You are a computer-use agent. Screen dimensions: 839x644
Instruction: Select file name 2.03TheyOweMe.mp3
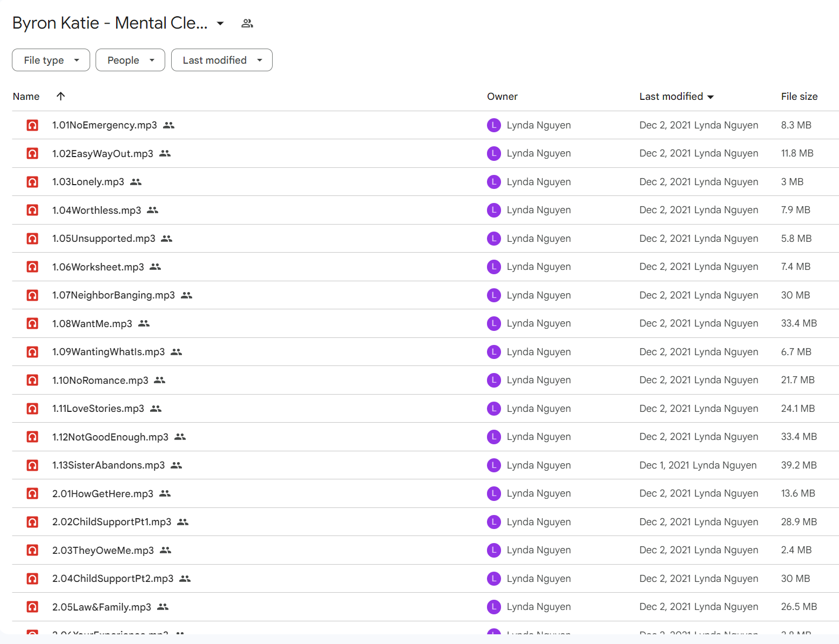click(103, 551)
